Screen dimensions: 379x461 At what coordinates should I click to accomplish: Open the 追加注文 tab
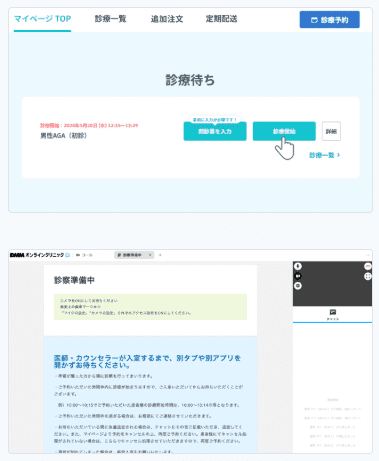tap(167, 19)
